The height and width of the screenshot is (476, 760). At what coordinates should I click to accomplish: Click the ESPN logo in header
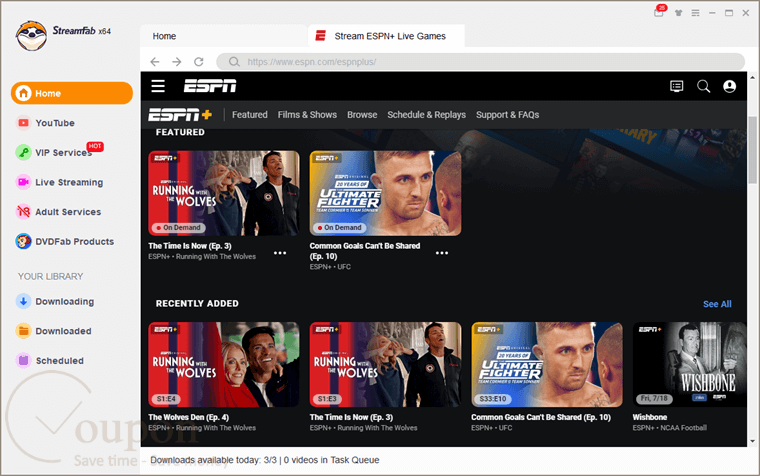pyautogui.click(x=210, y=86)
